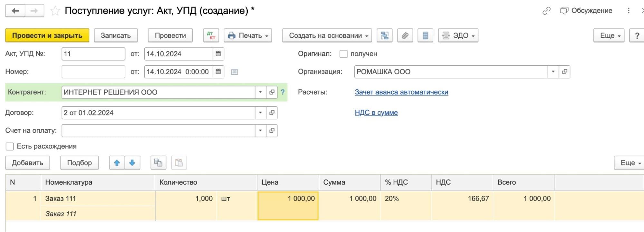This screenshot has width=644, height=232.
Task: Tick the Оригинал получен checkbox
Action: point(343,54)
